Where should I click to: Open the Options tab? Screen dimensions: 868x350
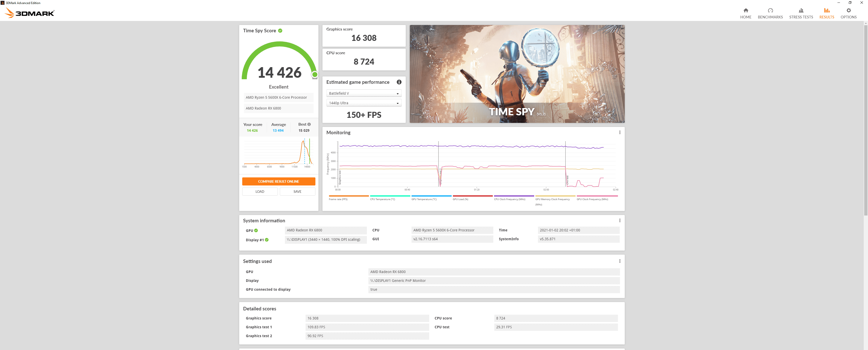point(848,13)
